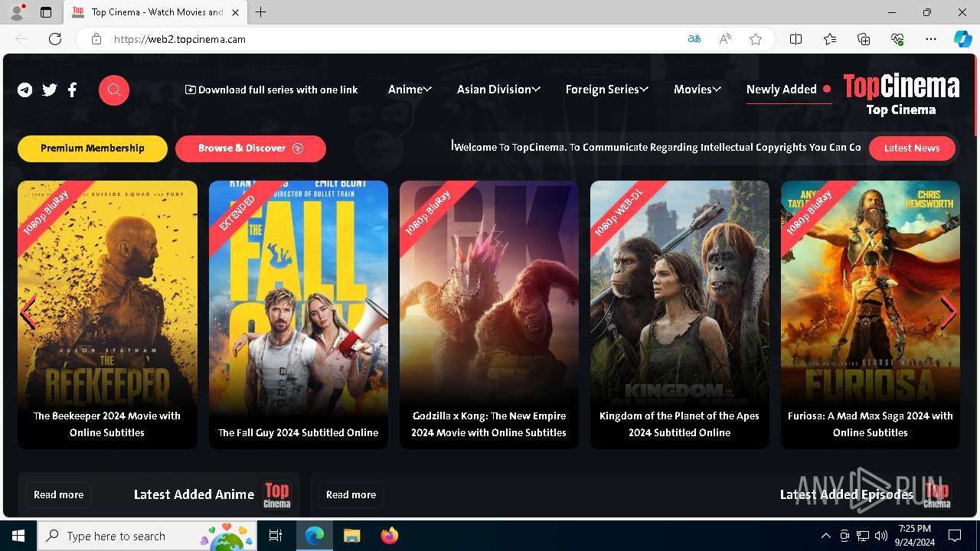
Task: Open the Facebook social link
Action: [x=72, y=90]
